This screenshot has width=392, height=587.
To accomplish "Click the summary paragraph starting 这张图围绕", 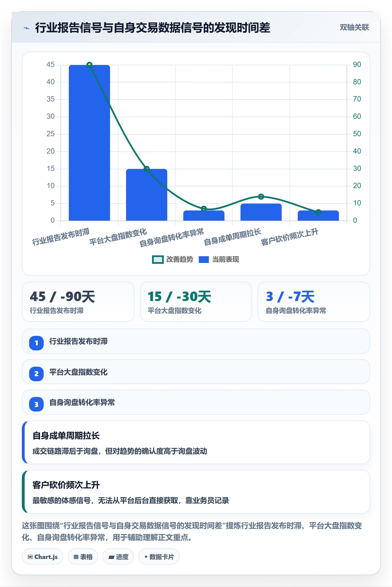I will click(192, 531).
